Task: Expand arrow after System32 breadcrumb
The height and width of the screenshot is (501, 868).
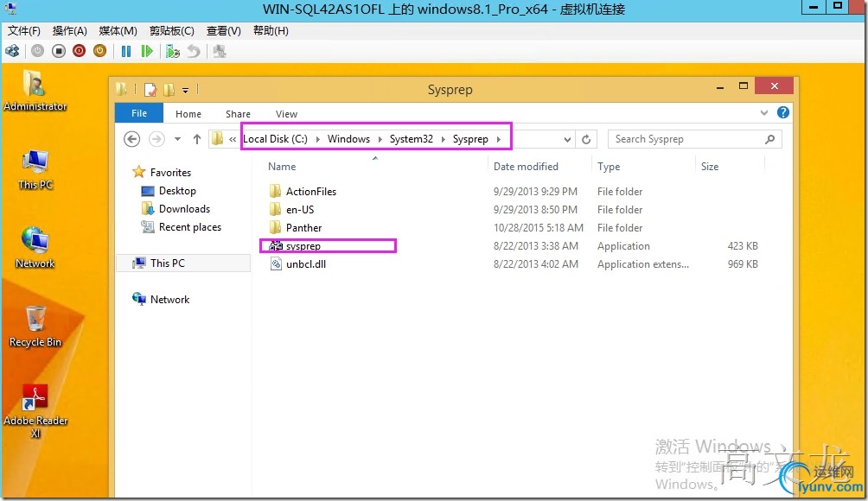Action: (444, 139)
